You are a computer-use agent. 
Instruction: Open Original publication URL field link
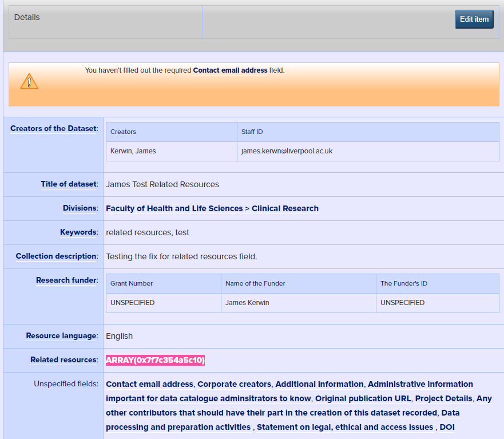pyautogui.click(x=363, y=398)
